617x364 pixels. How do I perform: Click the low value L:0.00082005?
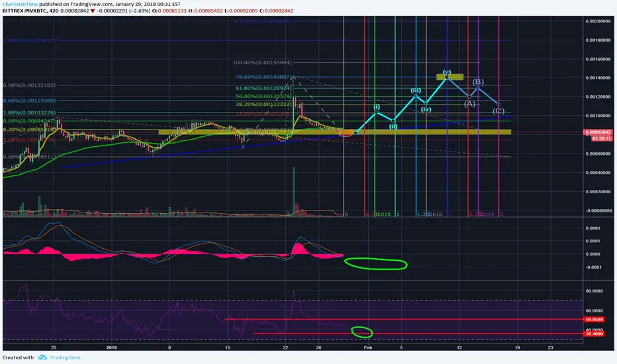click(241, 11)
